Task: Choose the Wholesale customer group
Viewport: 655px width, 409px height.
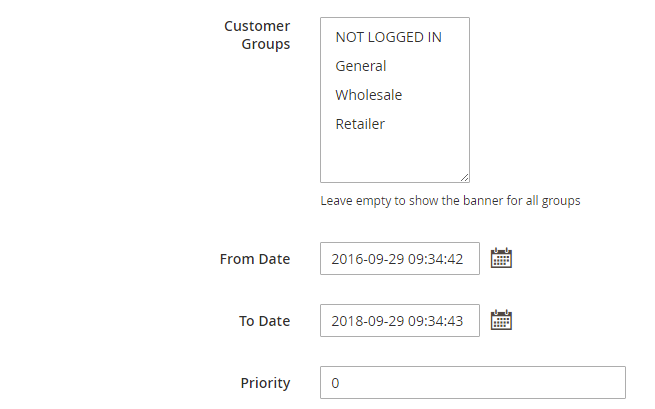Action: pos(369,95)
